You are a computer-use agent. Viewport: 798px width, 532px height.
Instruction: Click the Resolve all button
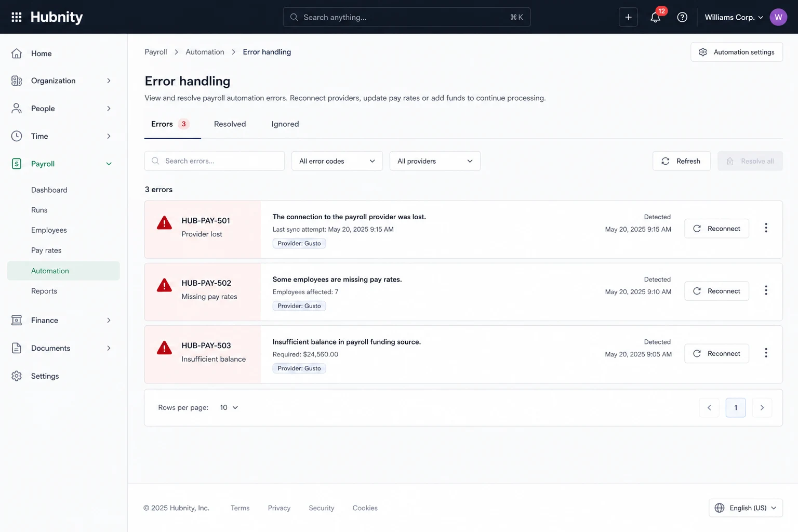[750, 161]
